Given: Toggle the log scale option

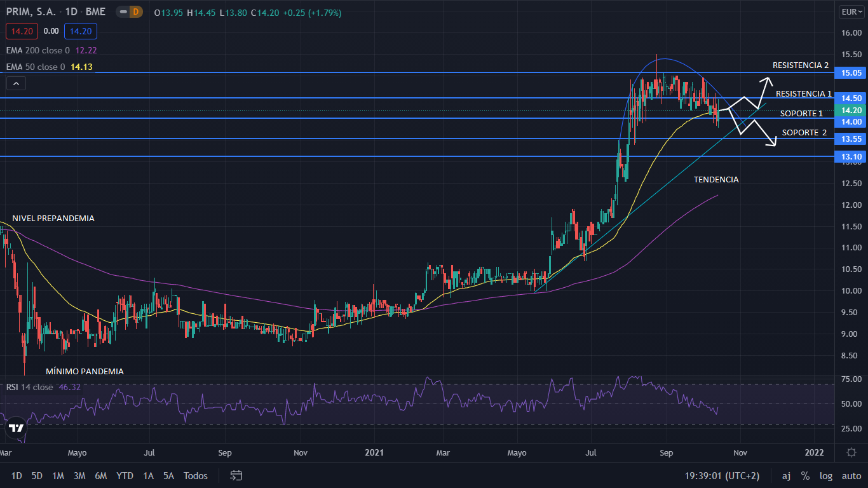Looking at the screenshot, I should click(x=825, y=475).
